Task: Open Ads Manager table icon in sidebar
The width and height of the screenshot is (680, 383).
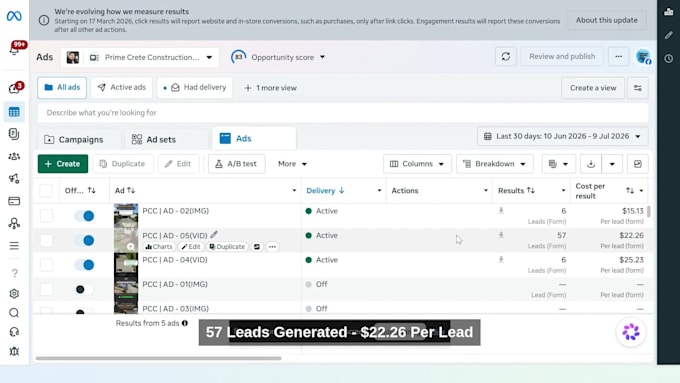Action: (14, 112)
